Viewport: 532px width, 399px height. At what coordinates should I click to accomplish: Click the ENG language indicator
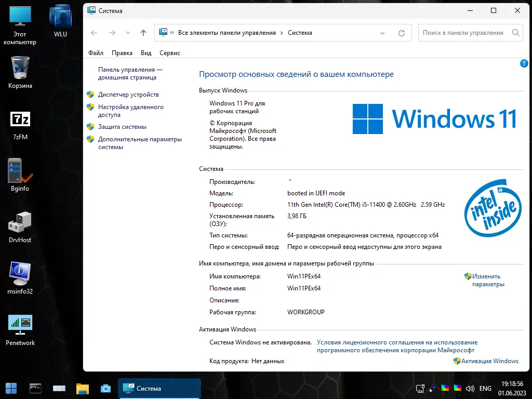pos(485,389)
